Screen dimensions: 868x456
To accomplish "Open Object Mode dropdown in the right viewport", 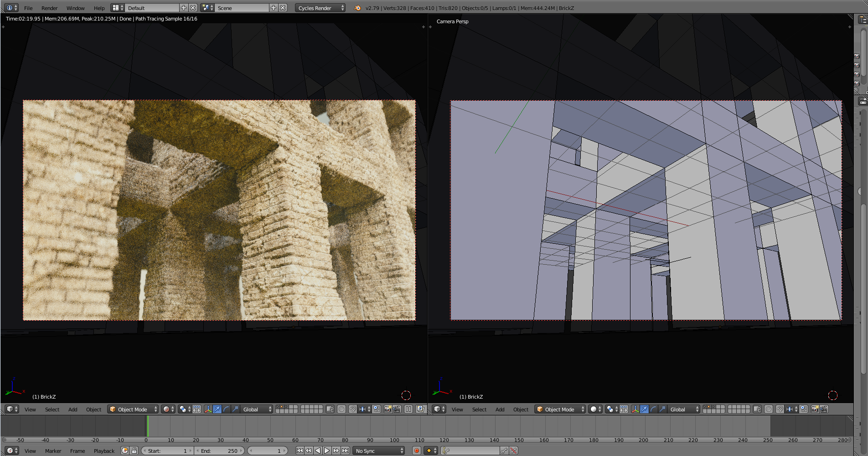I will 560,409.
